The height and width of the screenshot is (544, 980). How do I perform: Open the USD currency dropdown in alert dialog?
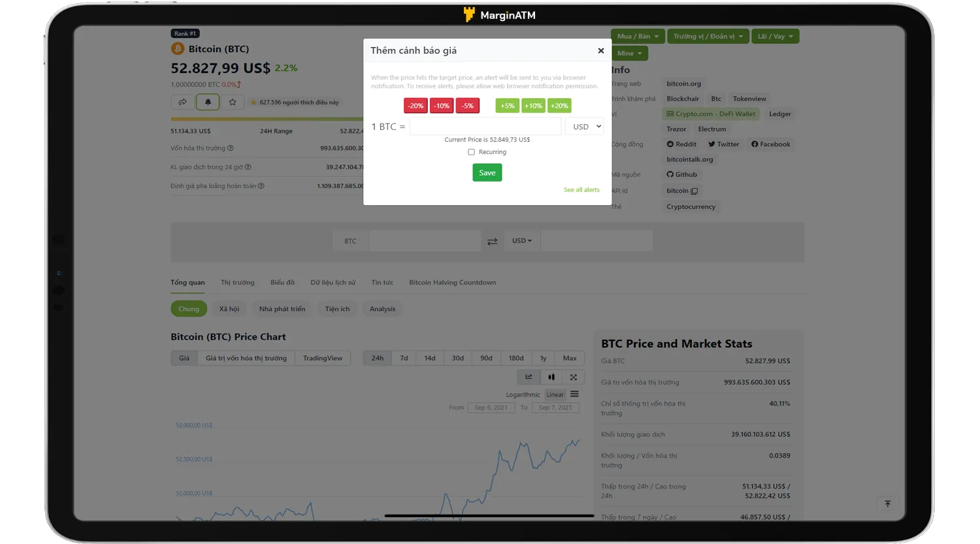[584, 127]
